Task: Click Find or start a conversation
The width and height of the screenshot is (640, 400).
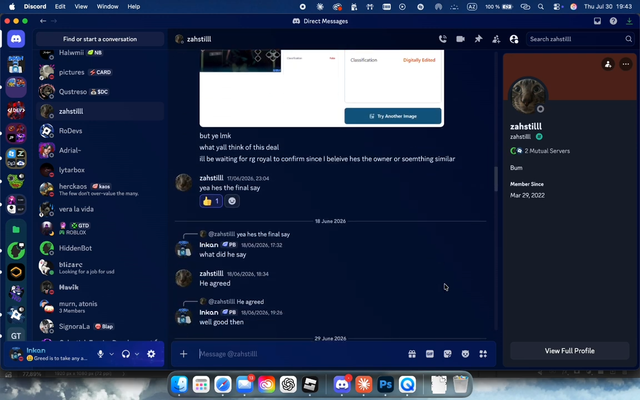Action: click(x=100, y=39)
